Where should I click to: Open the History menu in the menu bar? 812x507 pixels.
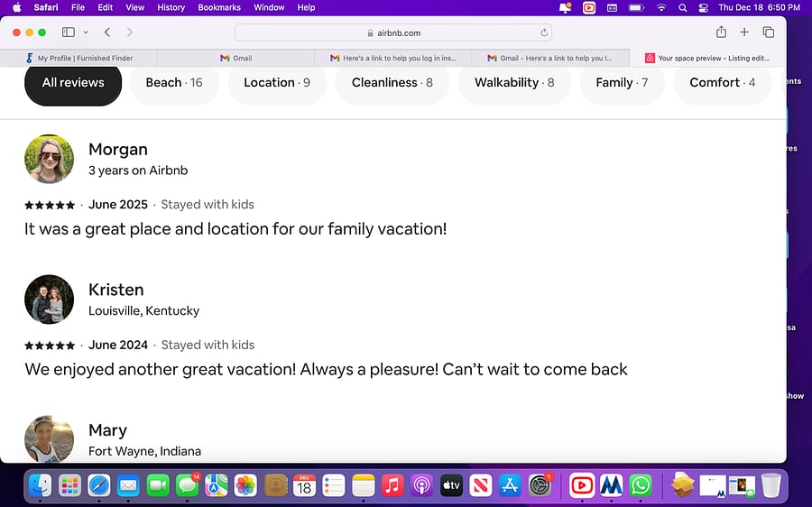[171, 7]
